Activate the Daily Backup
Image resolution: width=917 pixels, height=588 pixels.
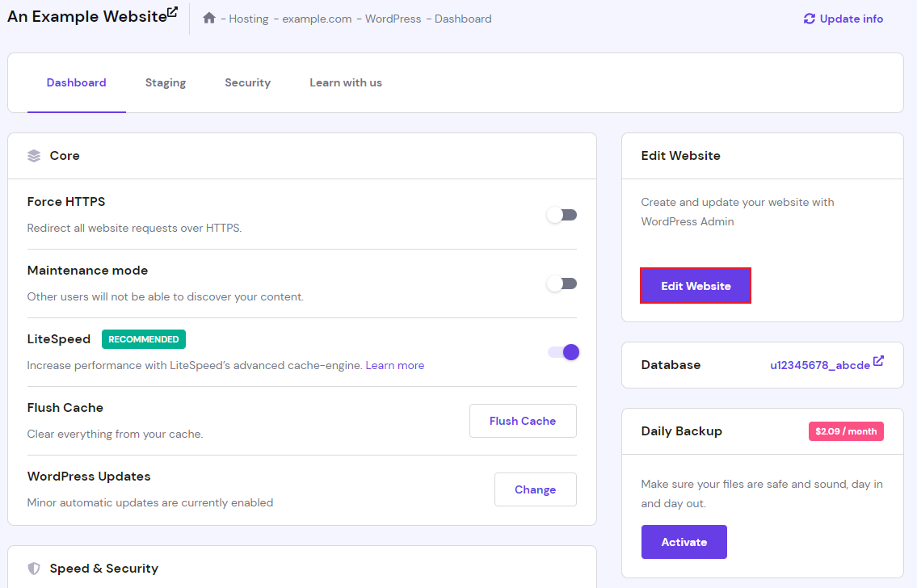684,542
